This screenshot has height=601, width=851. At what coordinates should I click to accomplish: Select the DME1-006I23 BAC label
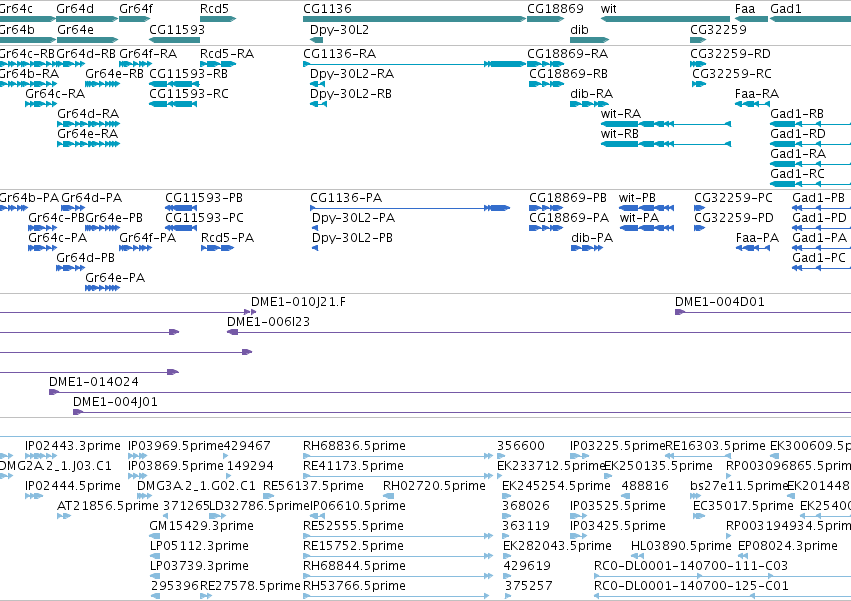268,321
